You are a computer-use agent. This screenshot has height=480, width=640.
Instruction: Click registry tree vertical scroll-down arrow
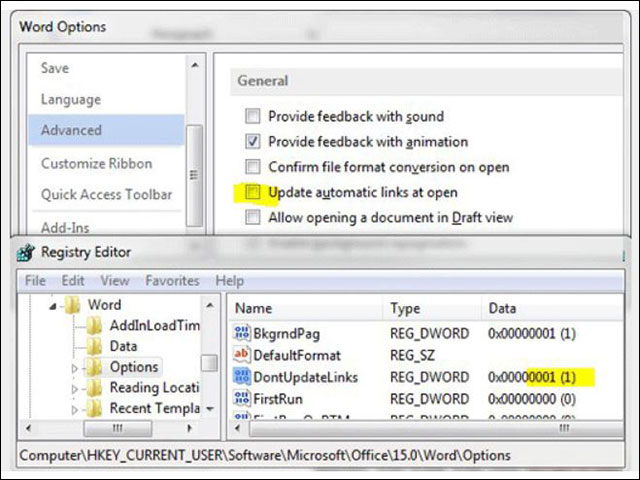click(x=210, y=409)
